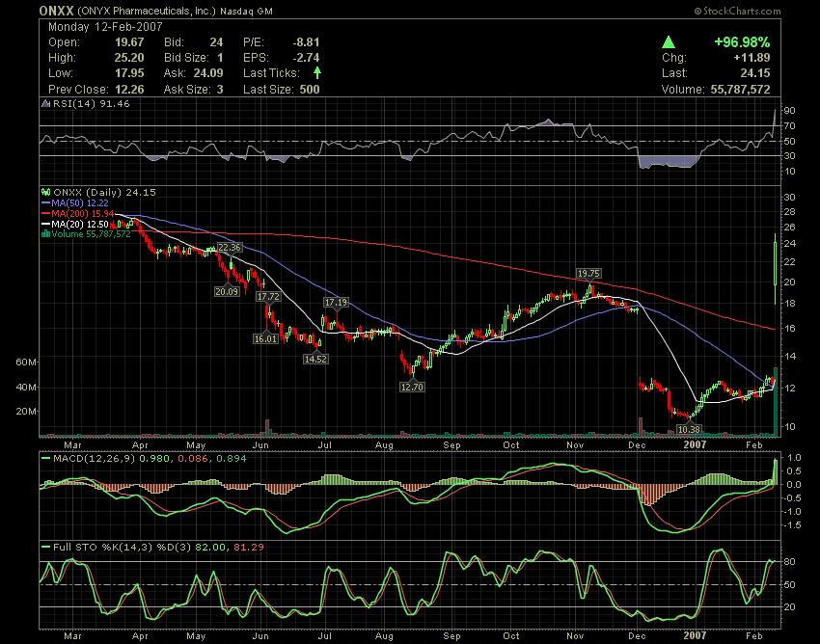Click the green volume bars legend icon
This screenshot has height=644, width=820.
pyautogui.click(x=46, y=234)
